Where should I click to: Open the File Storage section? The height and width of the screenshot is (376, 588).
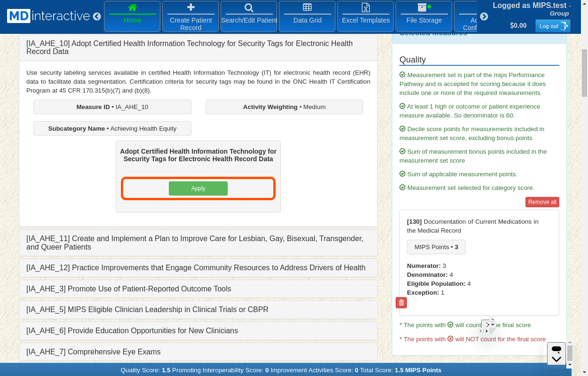tap(424, 16)
